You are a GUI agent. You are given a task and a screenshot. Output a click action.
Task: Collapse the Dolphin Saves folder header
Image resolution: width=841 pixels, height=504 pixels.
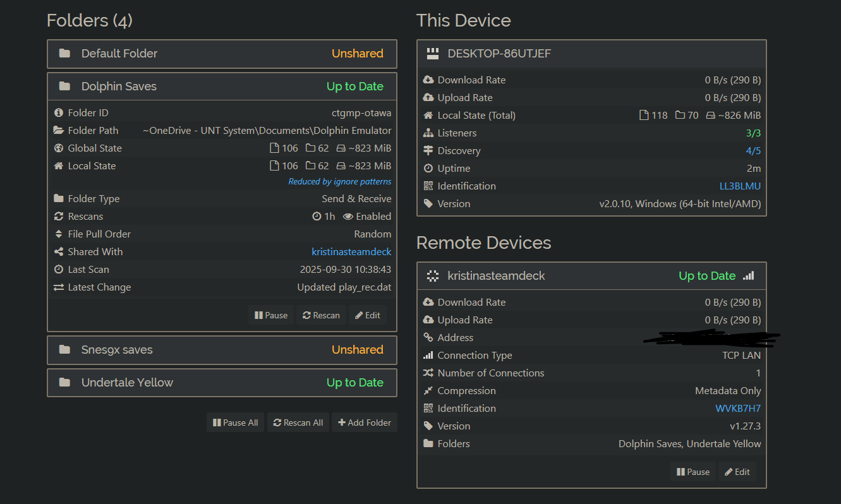[222, 87]
